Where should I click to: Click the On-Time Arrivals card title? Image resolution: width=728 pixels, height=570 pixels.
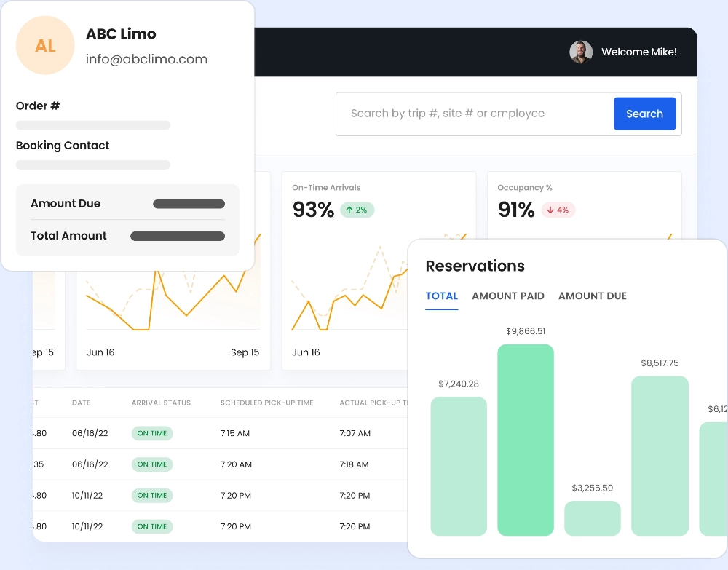tap(326, 188)
